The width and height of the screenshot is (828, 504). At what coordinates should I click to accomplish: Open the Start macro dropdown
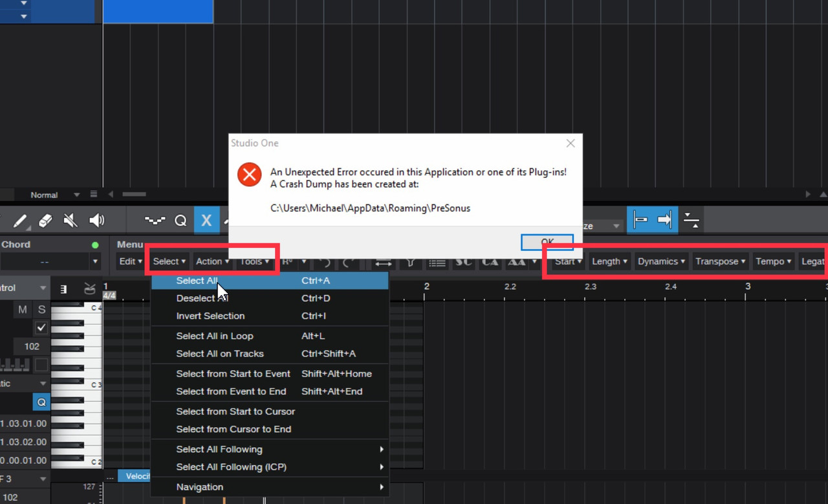(568, 261)
